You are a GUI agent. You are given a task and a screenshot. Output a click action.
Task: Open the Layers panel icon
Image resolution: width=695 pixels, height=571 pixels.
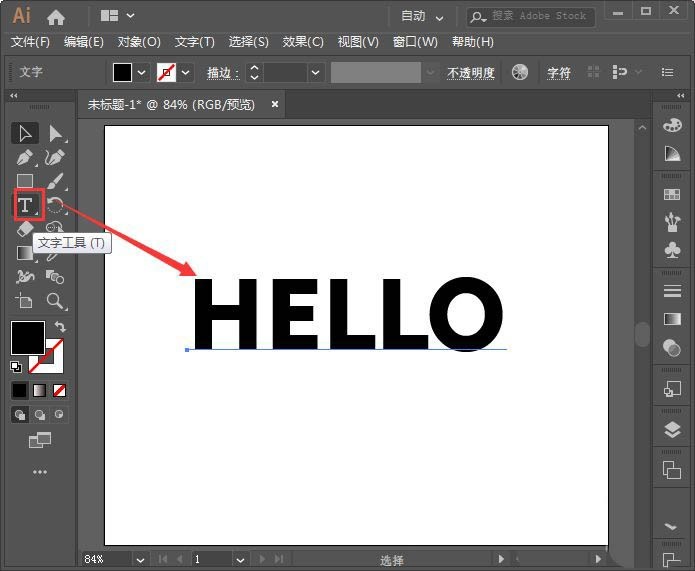pos(672,430)
